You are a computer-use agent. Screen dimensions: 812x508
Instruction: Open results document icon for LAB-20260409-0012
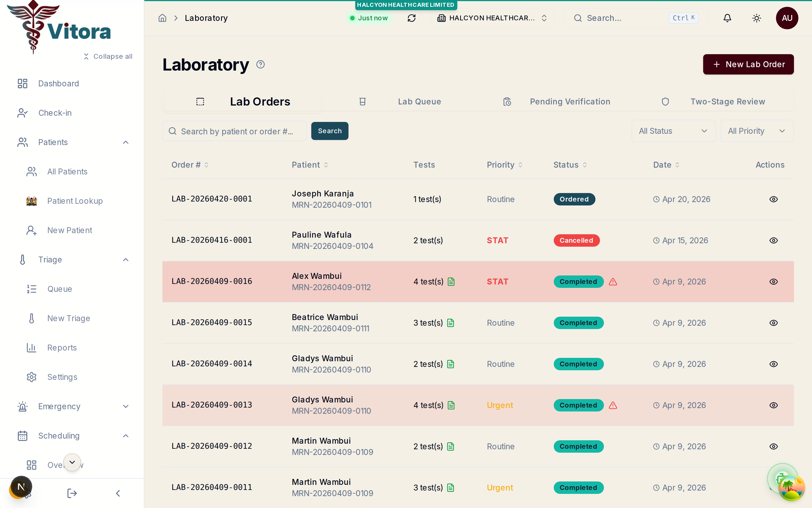pos(451,446)
